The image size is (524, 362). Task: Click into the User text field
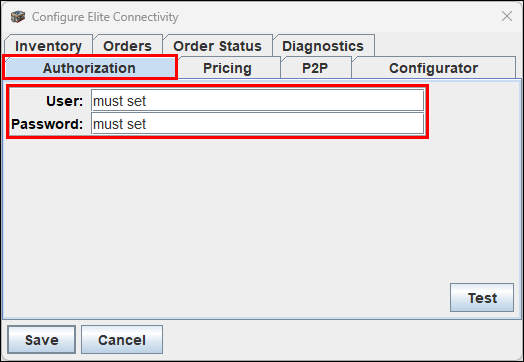tap(258, 101)
